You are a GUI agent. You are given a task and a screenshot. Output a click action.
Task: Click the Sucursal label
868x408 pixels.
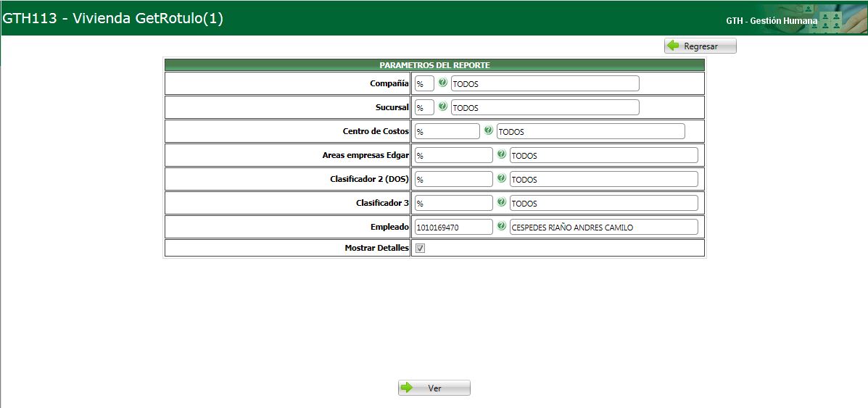[x=392, y=107]
